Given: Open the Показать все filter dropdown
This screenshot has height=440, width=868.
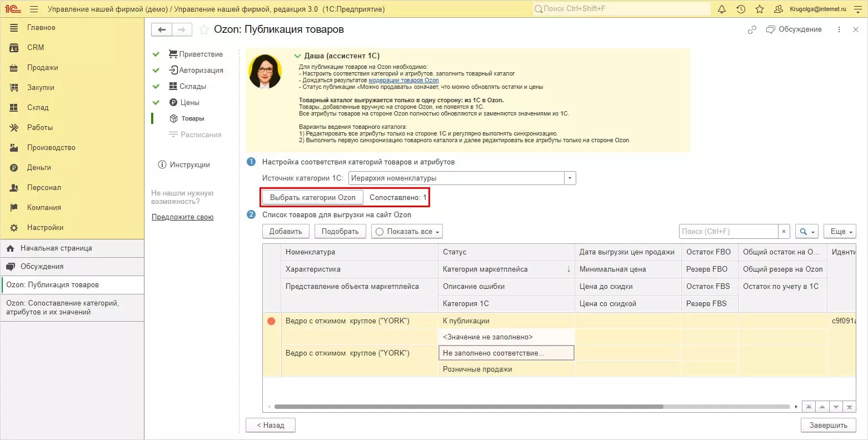Looking at the screenshot, I should point(407,232).
